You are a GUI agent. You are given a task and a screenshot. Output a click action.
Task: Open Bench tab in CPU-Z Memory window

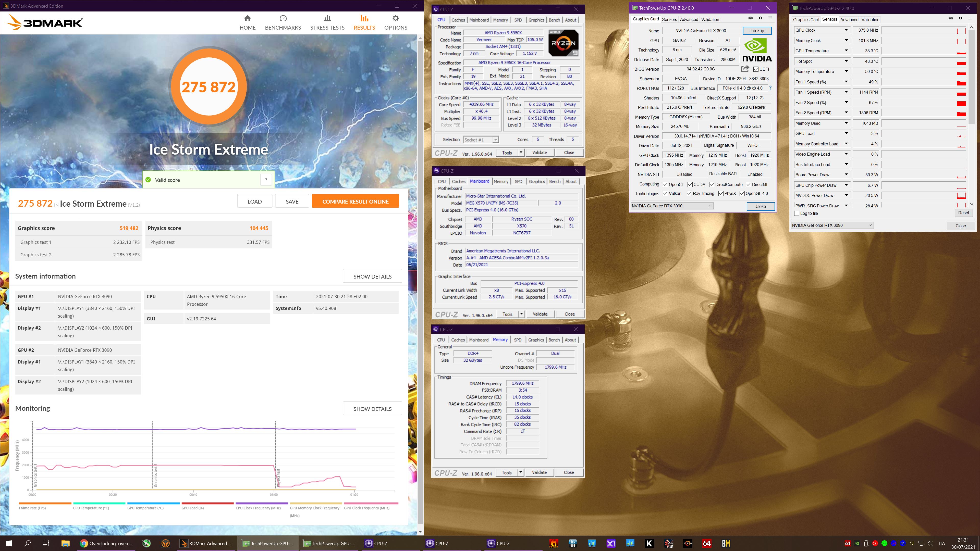[554, 340]
